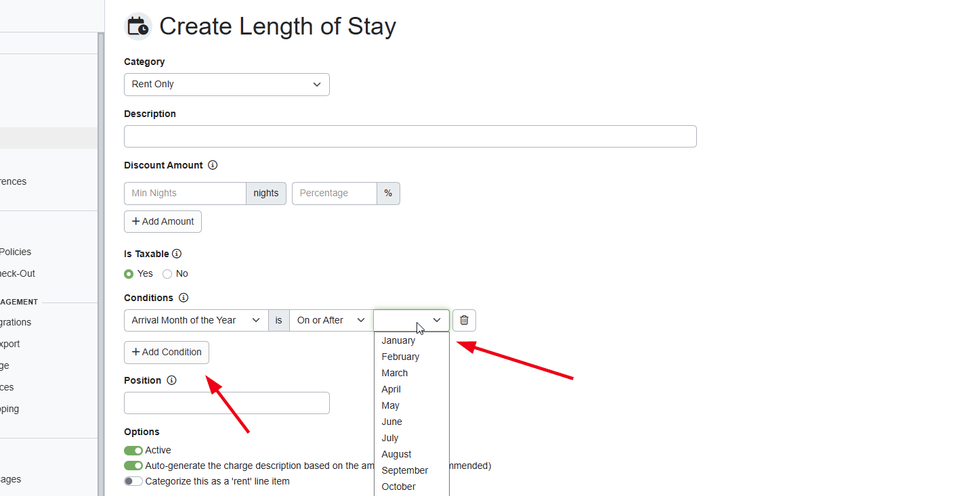Click the Add Condition button
This screenshot has height=496, width=980.
point(167,352)
